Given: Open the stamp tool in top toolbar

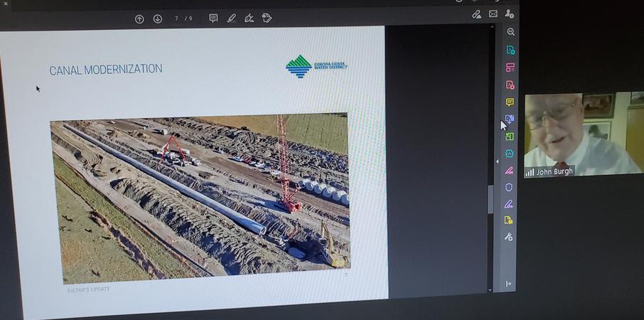Looking at the screenshot, I should [267, 18].
